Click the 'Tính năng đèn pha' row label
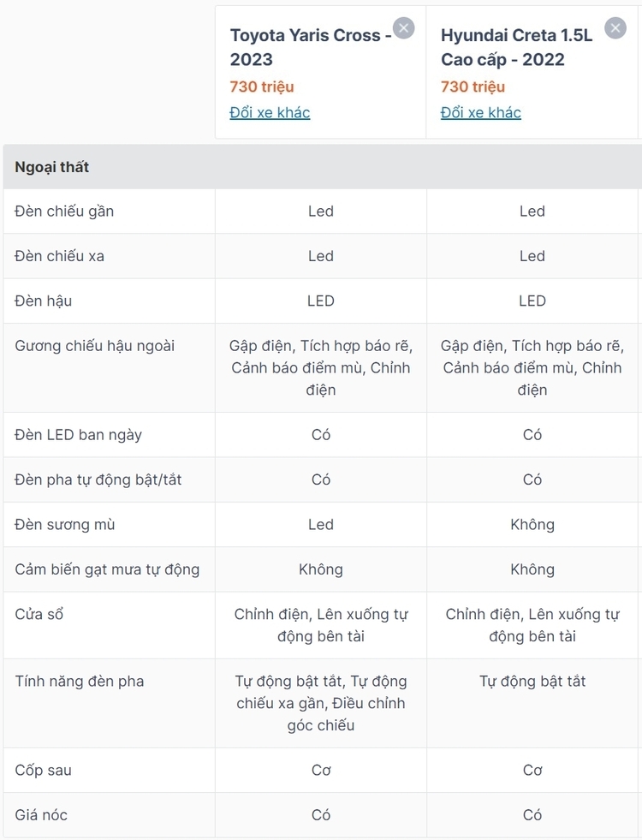The width and height of the screenshot is (642, 840). click(80, 682)
